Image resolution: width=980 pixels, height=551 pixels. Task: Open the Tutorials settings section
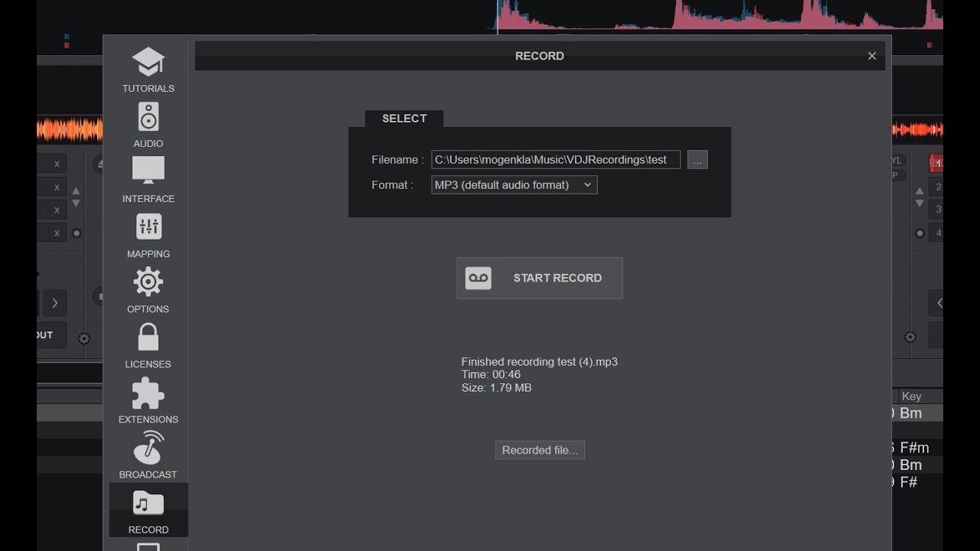point(149,70)
